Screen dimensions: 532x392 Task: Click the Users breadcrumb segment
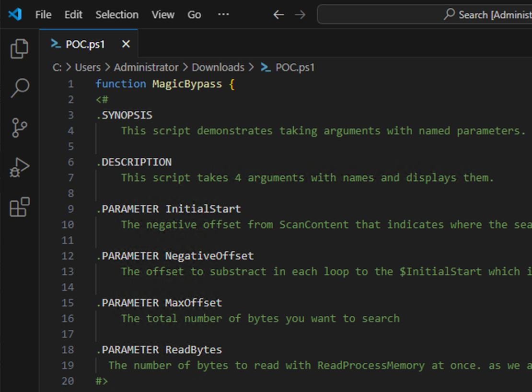click(88, 68)
